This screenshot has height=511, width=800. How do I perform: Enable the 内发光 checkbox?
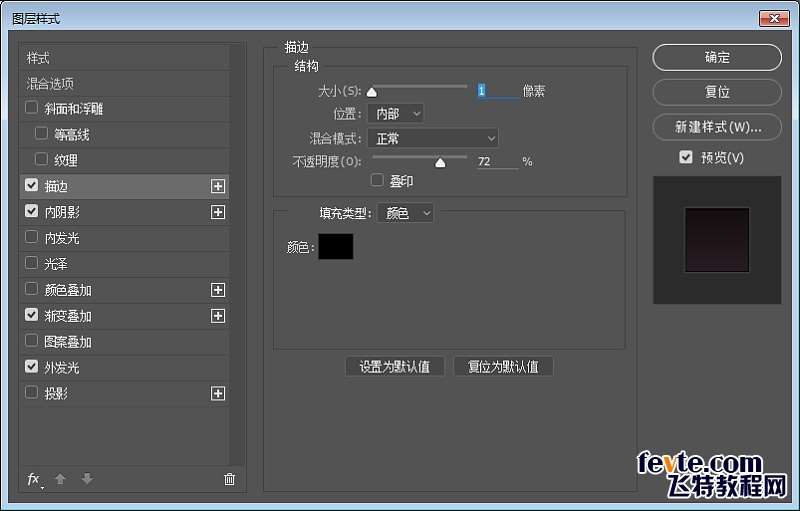click(31, 237)
